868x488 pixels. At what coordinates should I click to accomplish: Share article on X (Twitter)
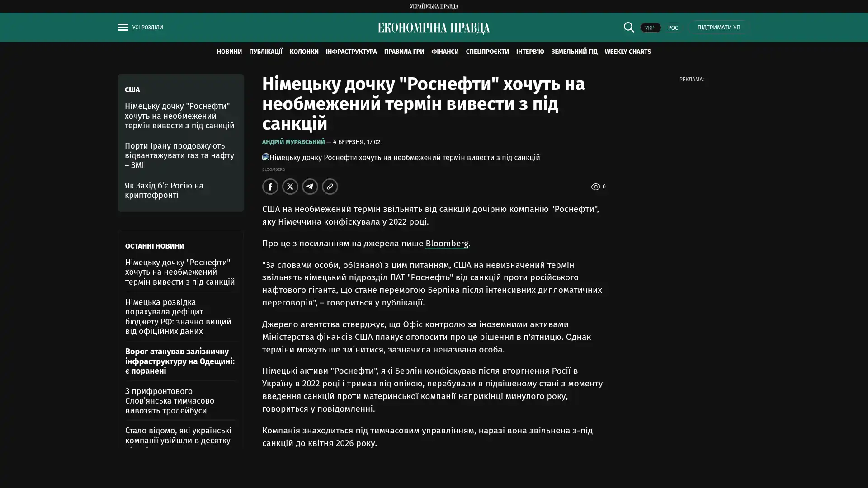tap(290, 187)
